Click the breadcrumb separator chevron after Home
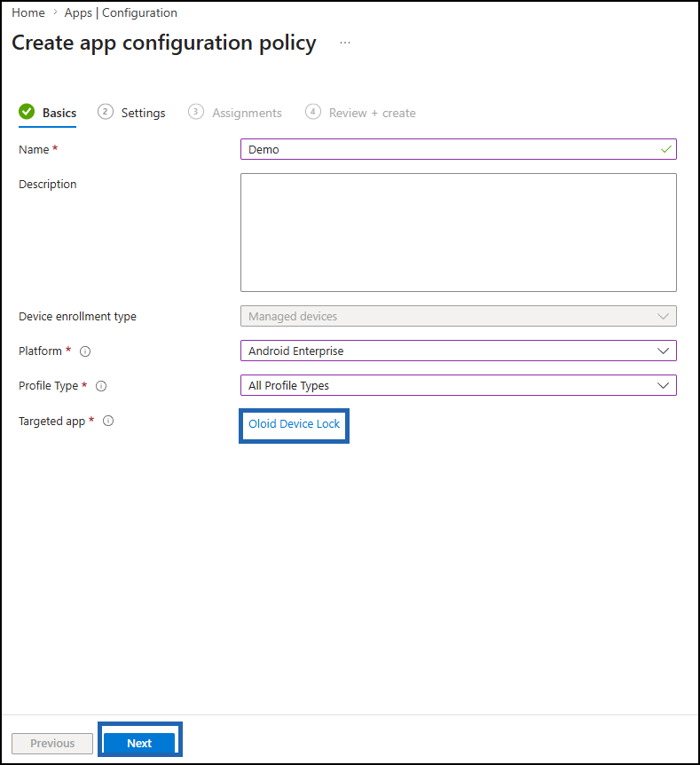The height and width of the screenshot is (765, 700). [55, 12]
